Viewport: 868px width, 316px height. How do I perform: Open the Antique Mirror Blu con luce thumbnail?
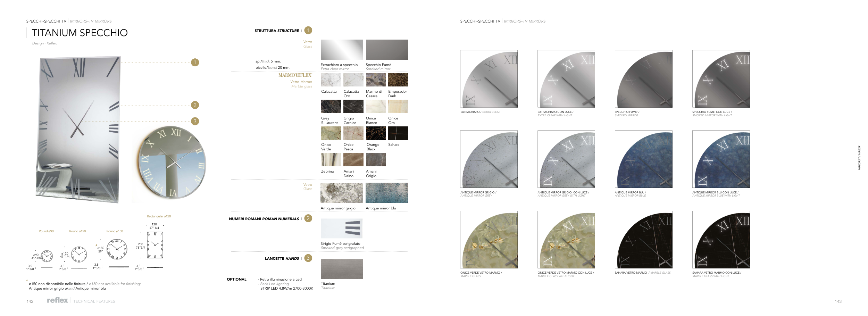[721, 159]
